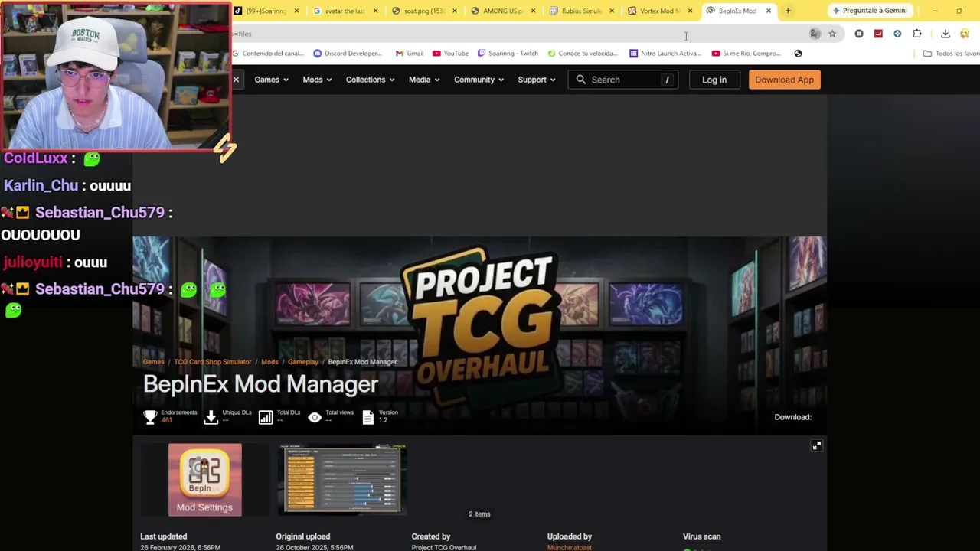Open the Contenido del canal bookmark
The width and height of the screenshot is (980, 551).
click(268, 54)
